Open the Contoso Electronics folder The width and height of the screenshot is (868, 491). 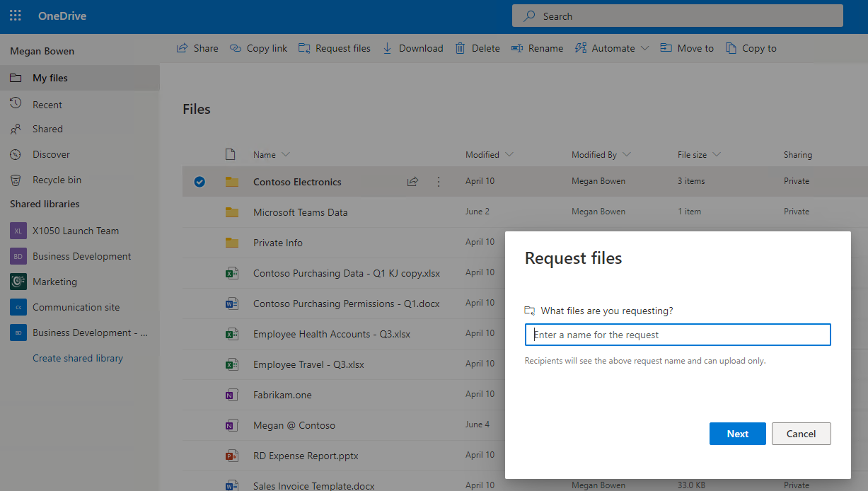[x=297, y=182]
